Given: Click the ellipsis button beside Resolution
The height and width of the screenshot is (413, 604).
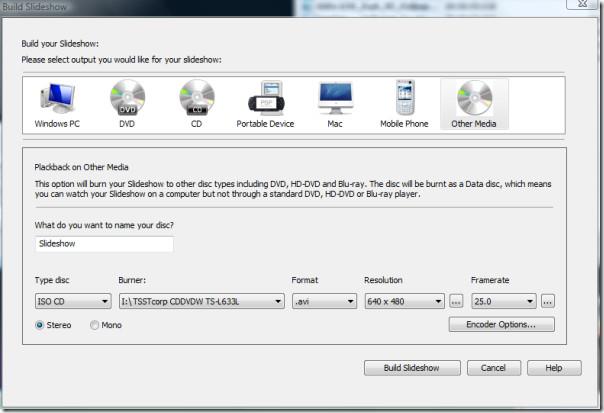Looking at the screenshot, I should (x=456, y=301).
